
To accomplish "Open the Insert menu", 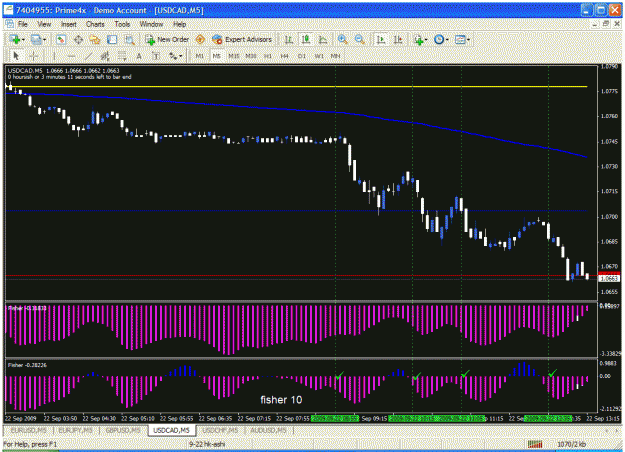I will pos(69,24).
